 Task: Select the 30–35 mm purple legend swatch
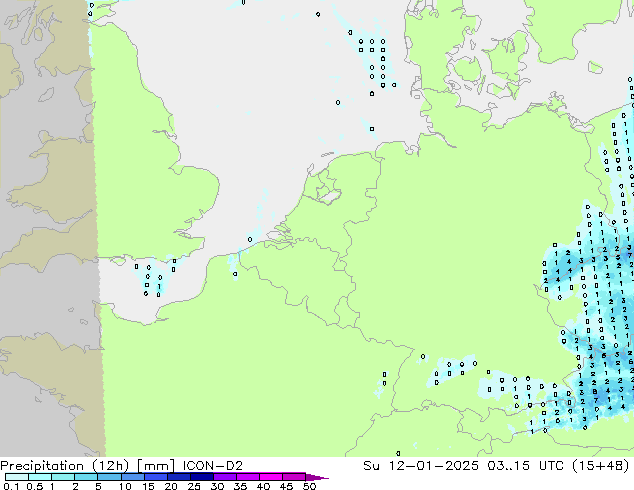point(225,477)
